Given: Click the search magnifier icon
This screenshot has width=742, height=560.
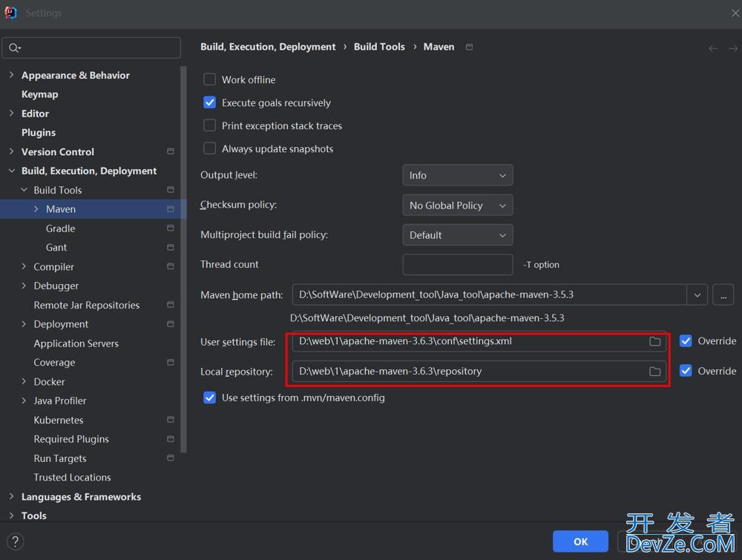Looking at the screenshot, I should pyautogui.click(x=15, y=48).
